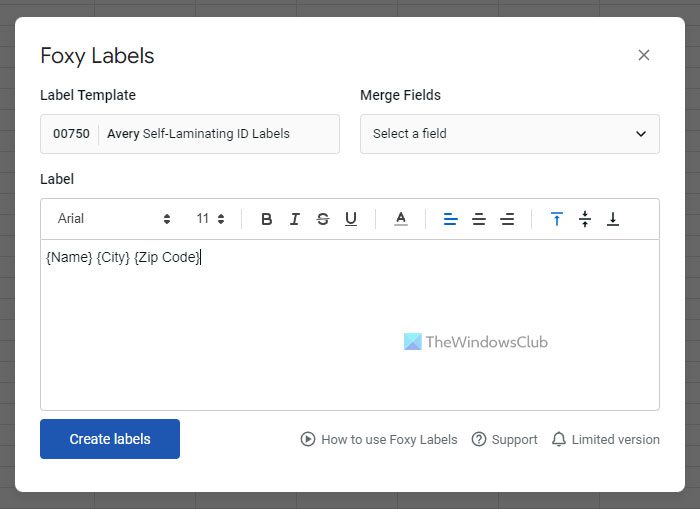The image size is (700, 509).
Task: Expand the Select a field dropdown
Action: point(509,134)
